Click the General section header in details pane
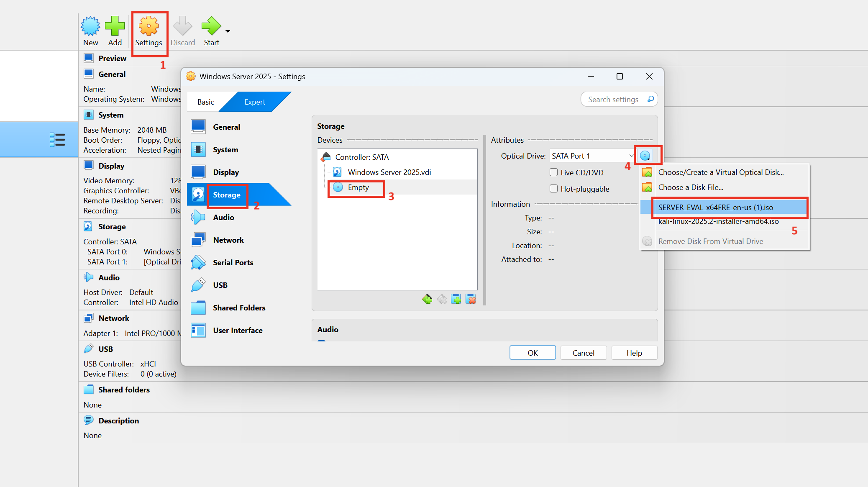 pyautogui.click(x=112, y=74)
